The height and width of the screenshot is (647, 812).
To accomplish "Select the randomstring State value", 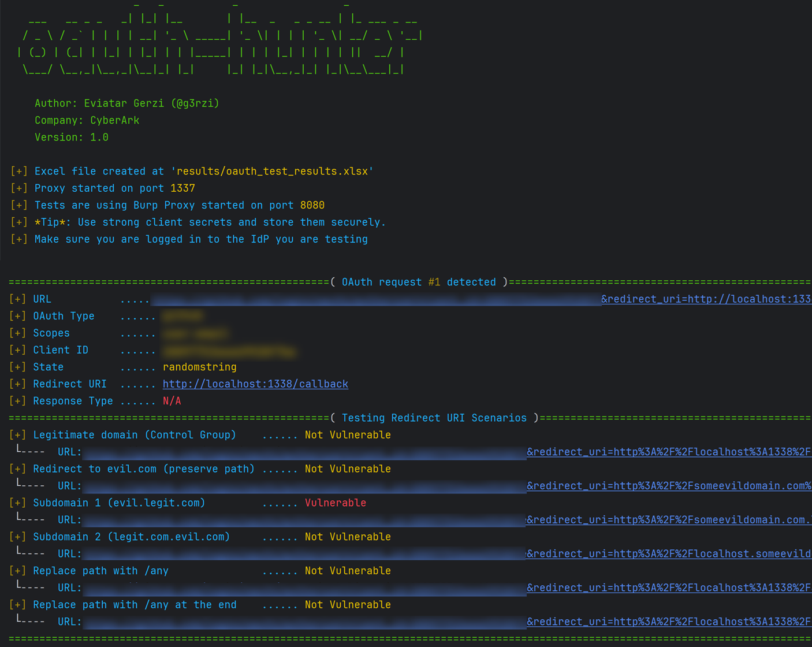I will click(x=200, y=366).
